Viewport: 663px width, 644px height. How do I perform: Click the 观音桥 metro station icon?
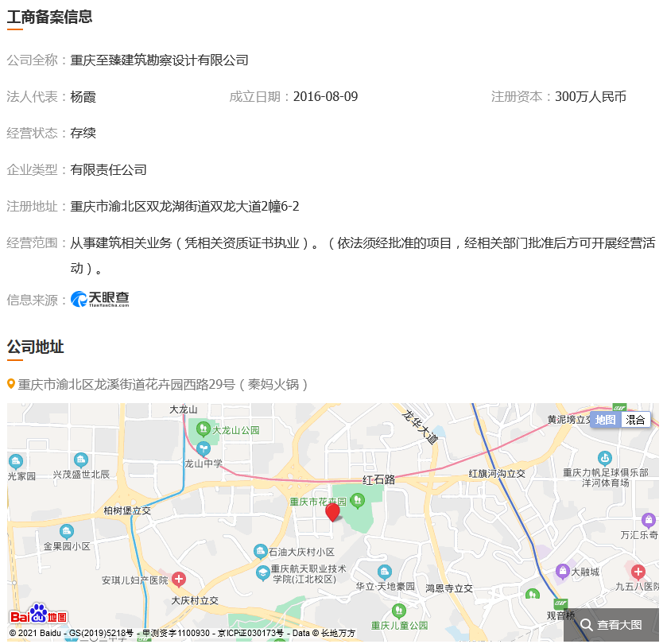[x=560, y=603]
